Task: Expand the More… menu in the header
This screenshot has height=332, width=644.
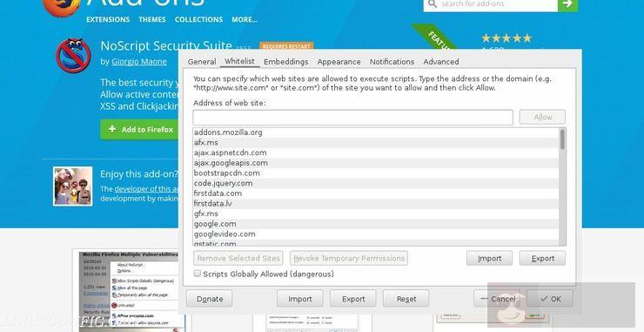Action: tap(245, 19)
